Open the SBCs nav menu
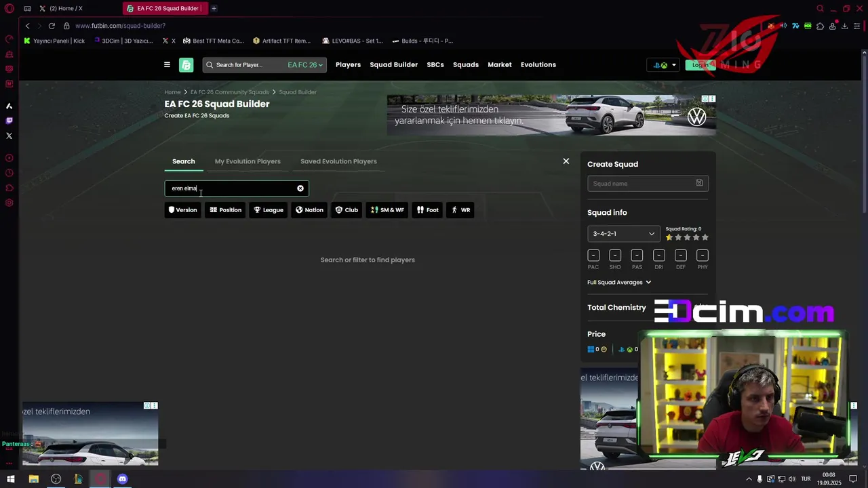 tap(435, 65)
